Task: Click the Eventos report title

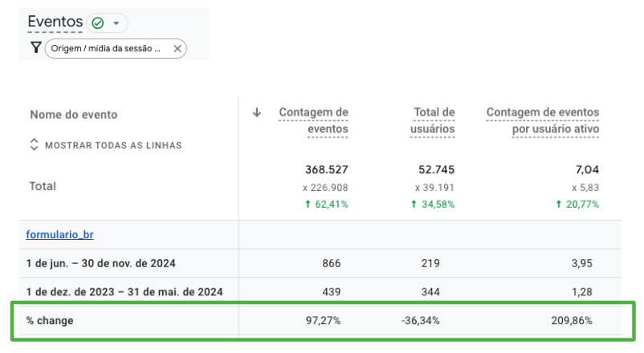Action: 55,22
